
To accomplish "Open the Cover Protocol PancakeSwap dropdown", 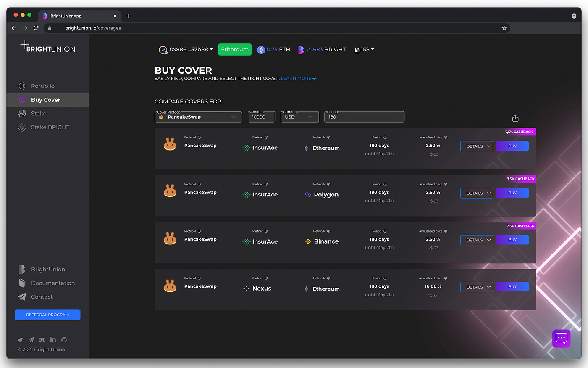I will pyautogui.click(x=198, y=117).
